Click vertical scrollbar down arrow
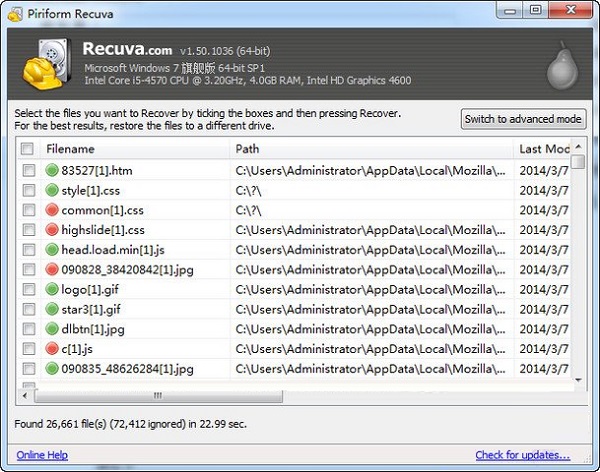 pyautogui.click(x=579, y=380)
